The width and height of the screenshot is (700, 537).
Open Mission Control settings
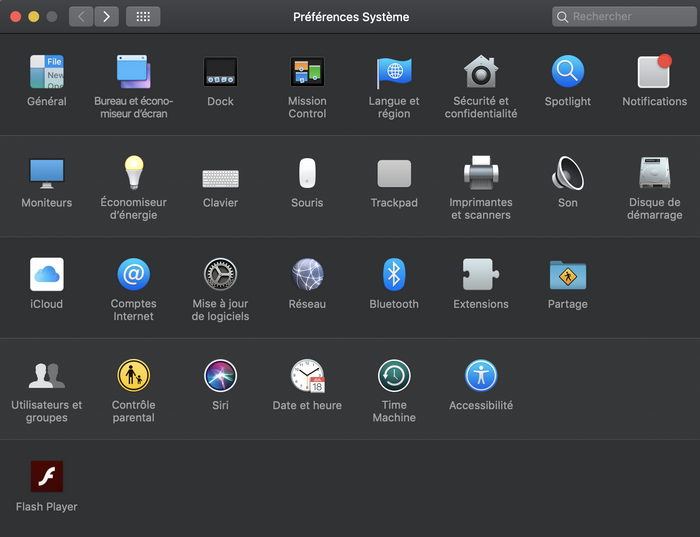307,71
